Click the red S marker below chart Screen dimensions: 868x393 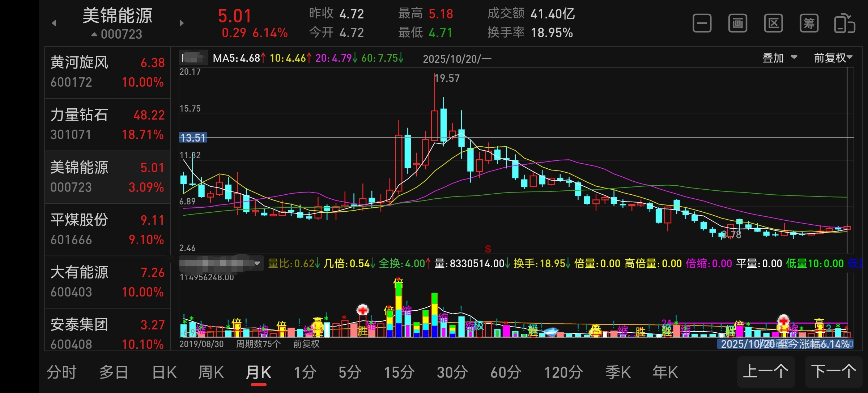[488, 249]
